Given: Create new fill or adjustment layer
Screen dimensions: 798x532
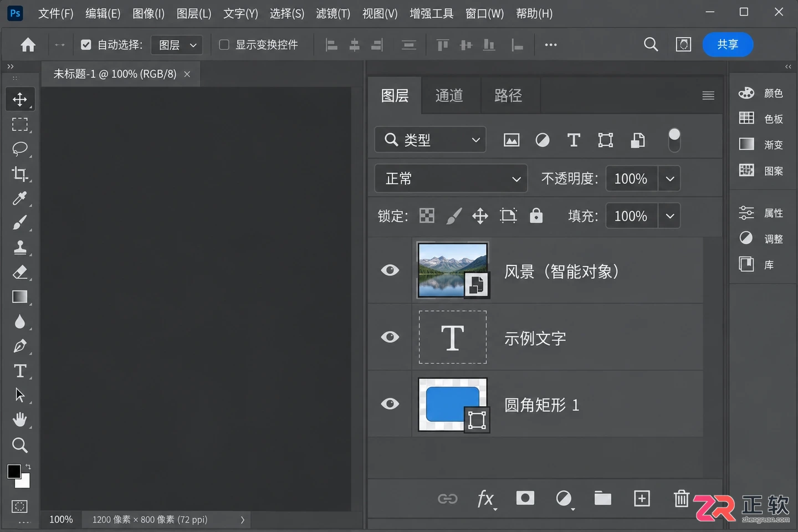Looking at the screenshot, I should [564, 499].
